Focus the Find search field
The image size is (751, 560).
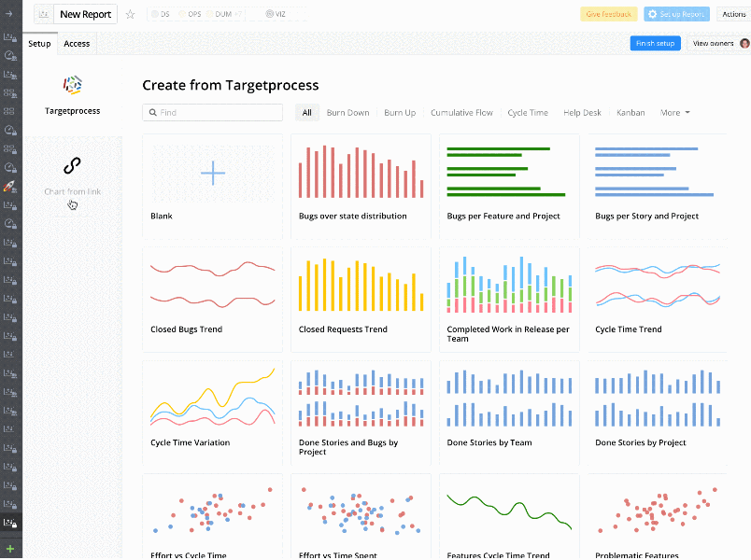[x=212, y=113]
